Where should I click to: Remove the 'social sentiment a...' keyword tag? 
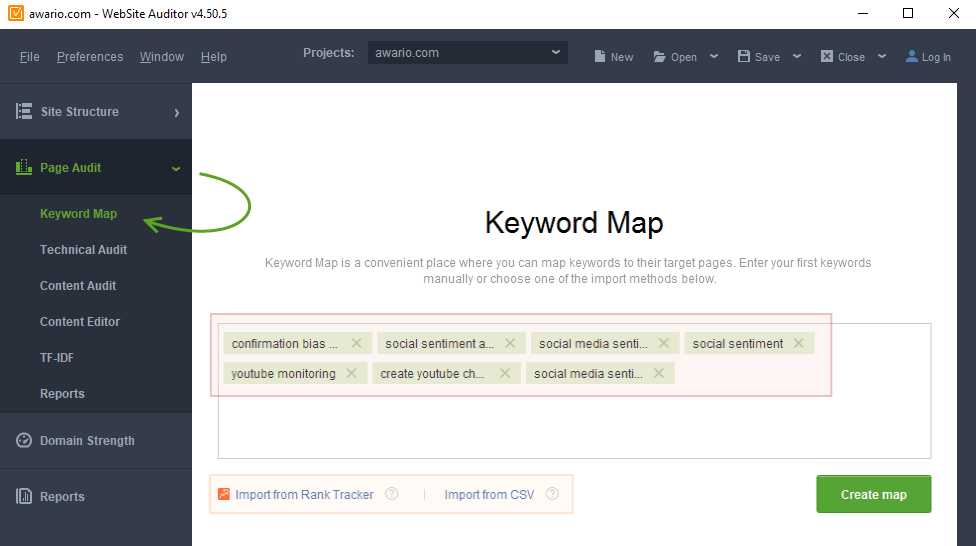click(x=510, y=343)
